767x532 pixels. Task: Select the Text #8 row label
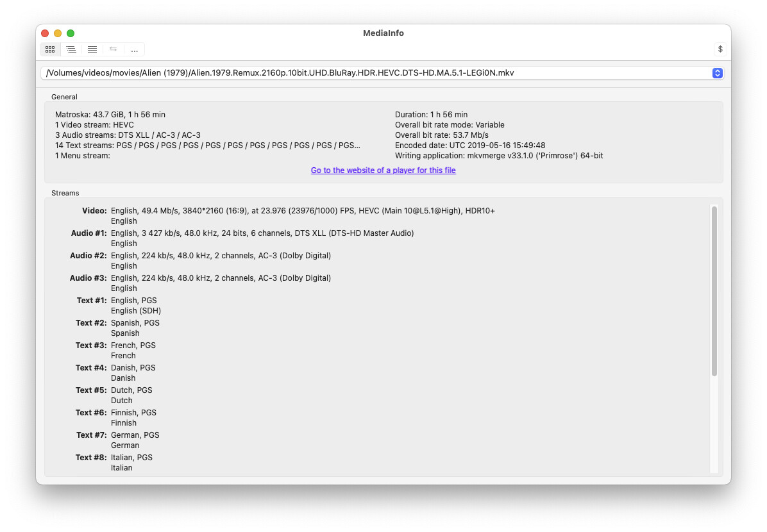click(91, 458)
